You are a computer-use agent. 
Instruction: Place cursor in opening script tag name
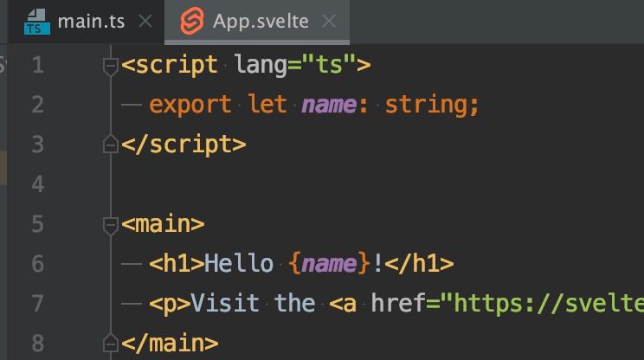177,66
